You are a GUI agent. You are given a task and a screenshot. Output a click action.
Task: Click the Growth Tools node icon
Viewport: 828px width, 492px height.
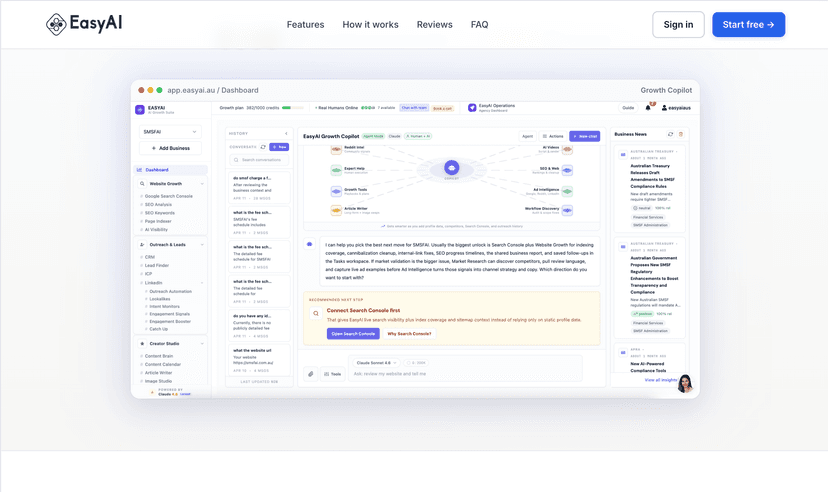(x=336, y=192)
